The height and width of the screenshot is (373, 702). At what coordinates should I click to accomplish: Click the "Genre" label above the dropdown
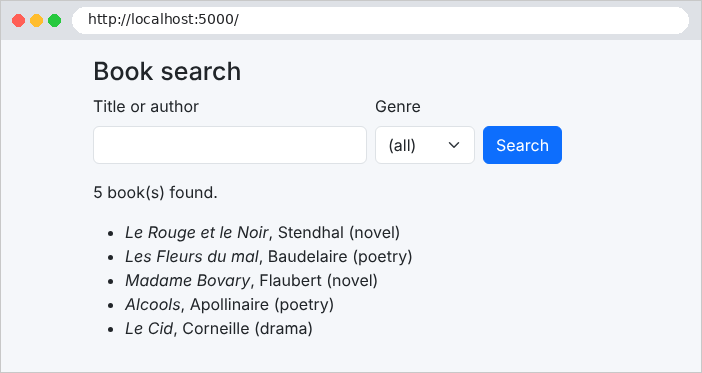coord(398,107)
